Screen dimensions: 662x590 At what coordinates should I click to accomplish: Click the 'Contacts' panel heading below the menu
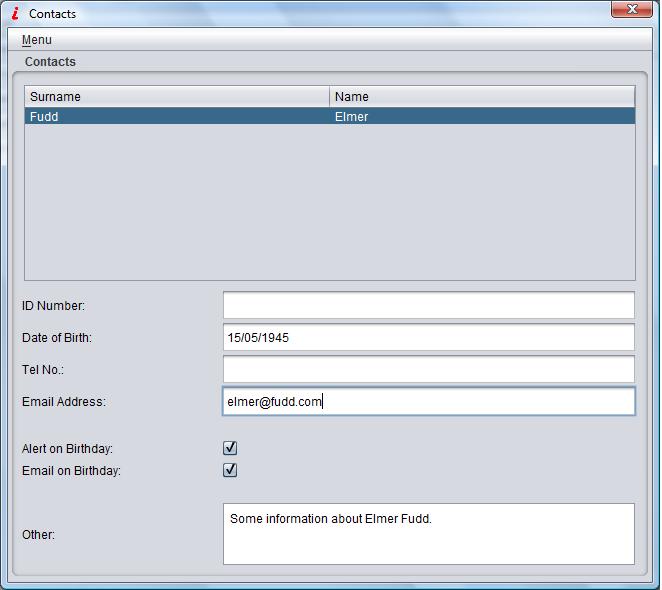coord(50,62)
